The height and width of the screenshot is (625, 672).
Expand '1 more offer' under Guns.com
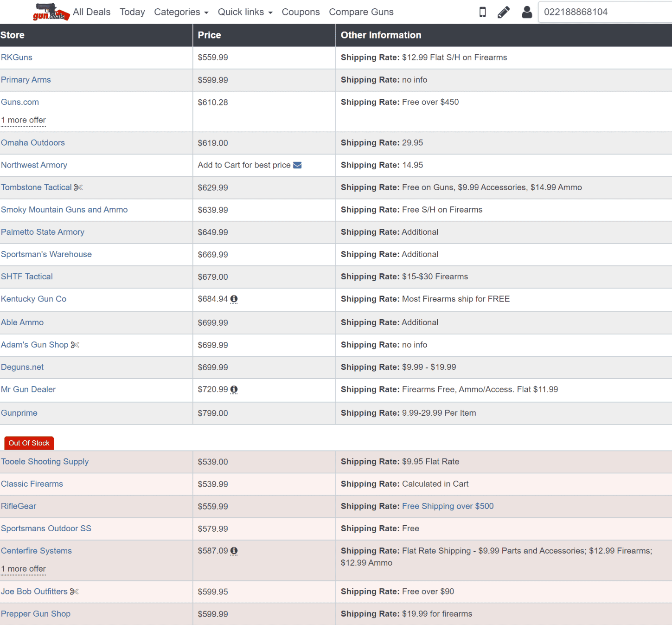coord(23,120)
